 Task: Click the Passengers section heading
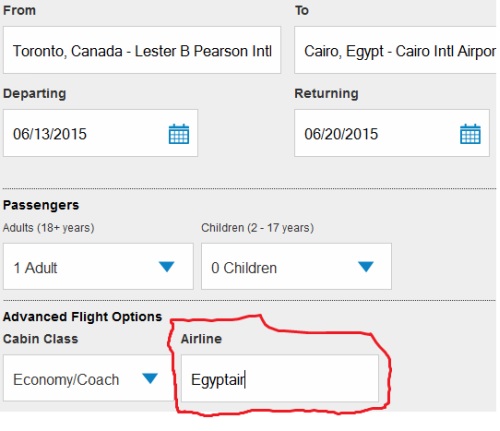coord(41,205)
